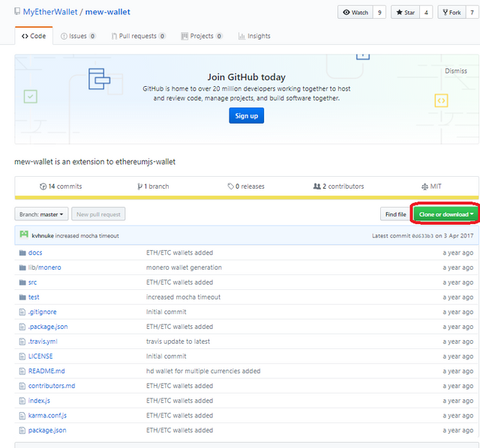Open the 'increased mocha timeout' latest commit message
480x448 pixels.
pos(87,236)
